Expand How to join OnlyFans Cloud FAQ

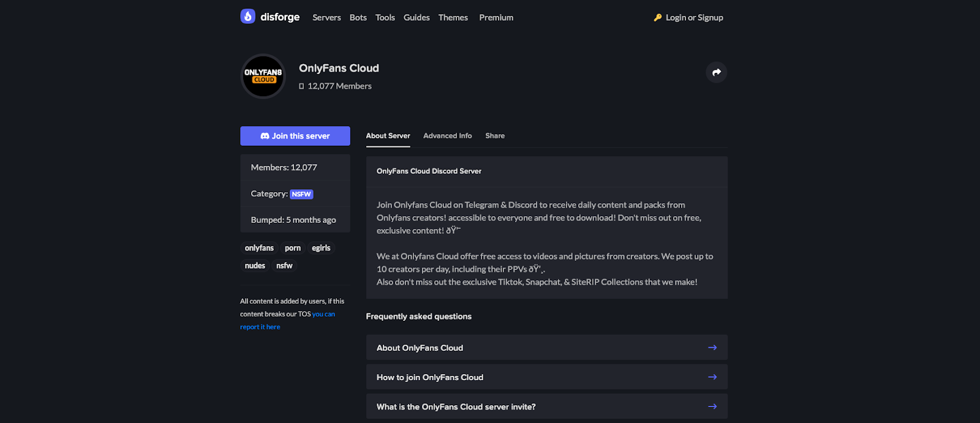(547, 377)
